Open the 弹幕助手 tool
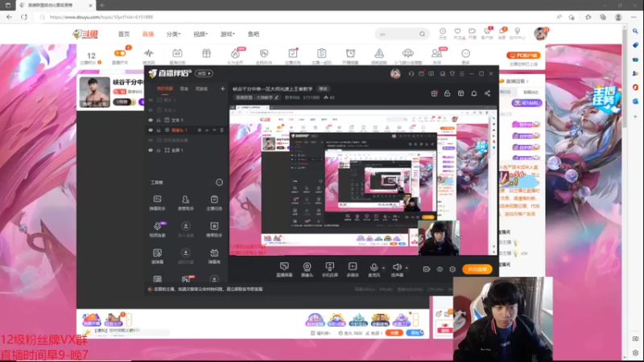This screenshot has width=644, height=362. [157, 203]
